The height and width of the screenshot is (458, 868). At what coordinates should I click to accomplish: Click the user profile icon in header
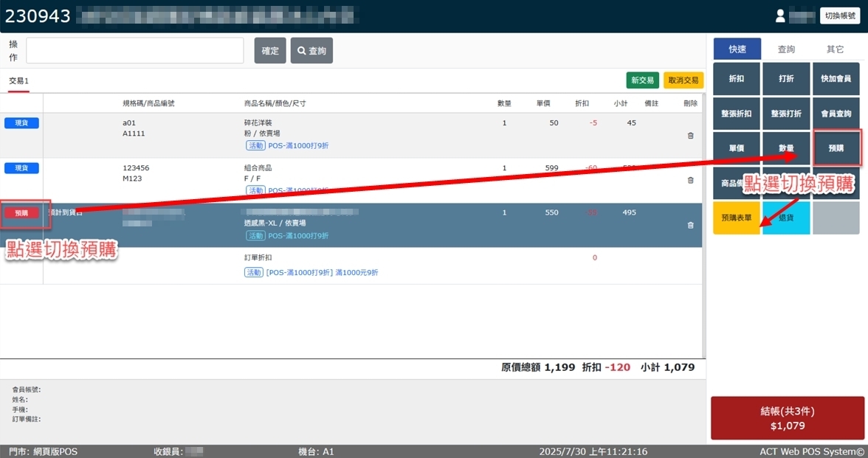pyautogui.click(x=780, y=16)
